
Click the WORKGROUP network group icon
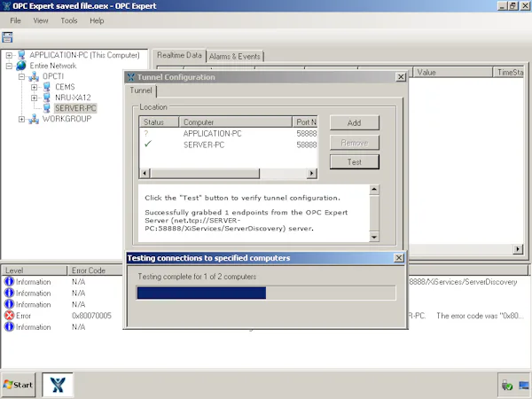34,119
